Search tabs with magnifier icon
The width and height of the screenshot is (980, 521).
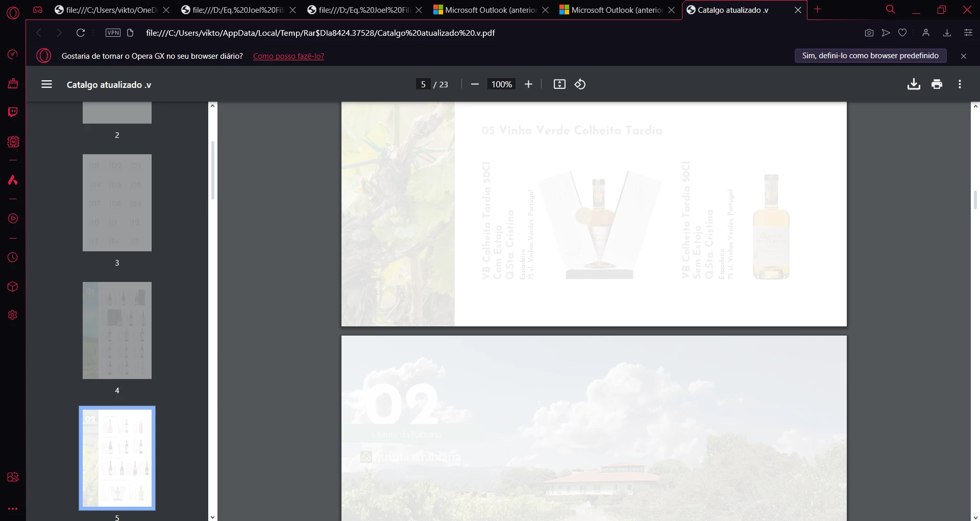tap(891, 10)
